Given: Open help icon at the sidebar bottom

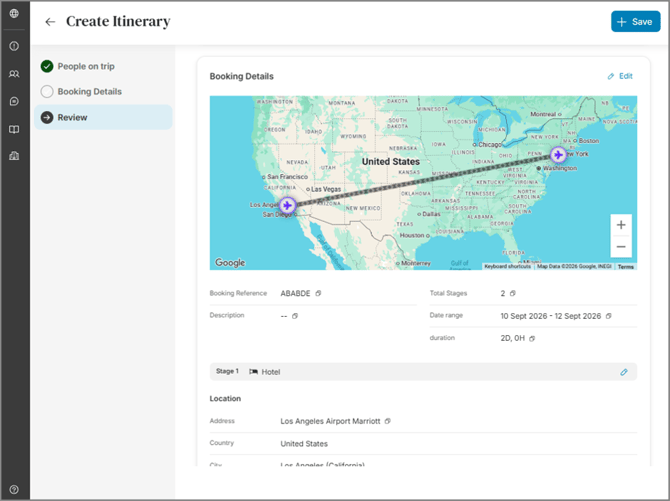Looking at the screenshot, I should [x=14, y=489].
